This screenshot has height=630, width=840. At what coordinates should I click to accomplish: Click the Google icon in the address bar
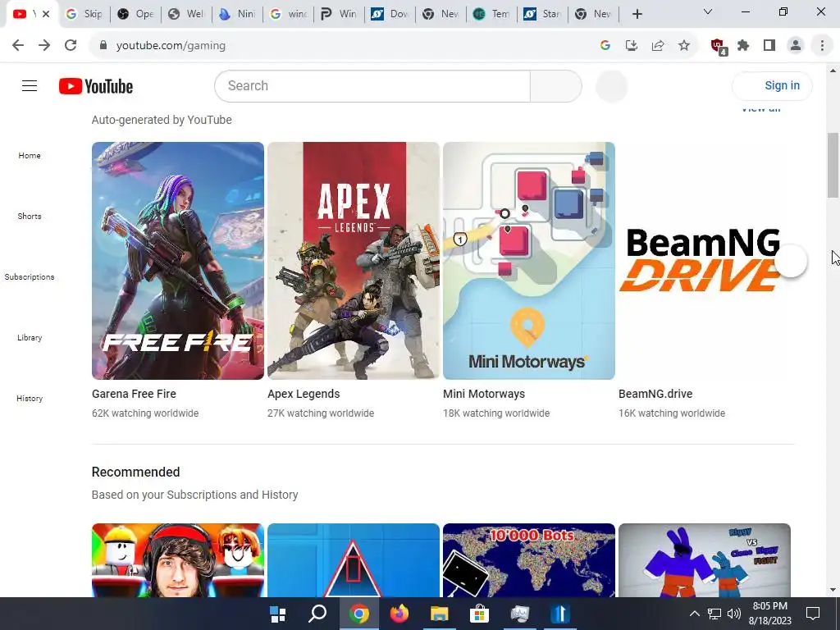(x=605, y=46)
